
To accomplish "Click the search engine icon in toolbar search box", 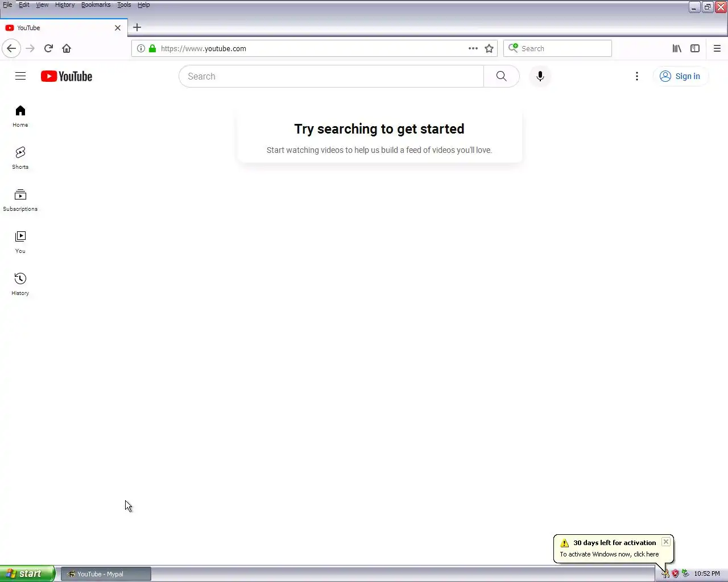I will coord(513,48).
